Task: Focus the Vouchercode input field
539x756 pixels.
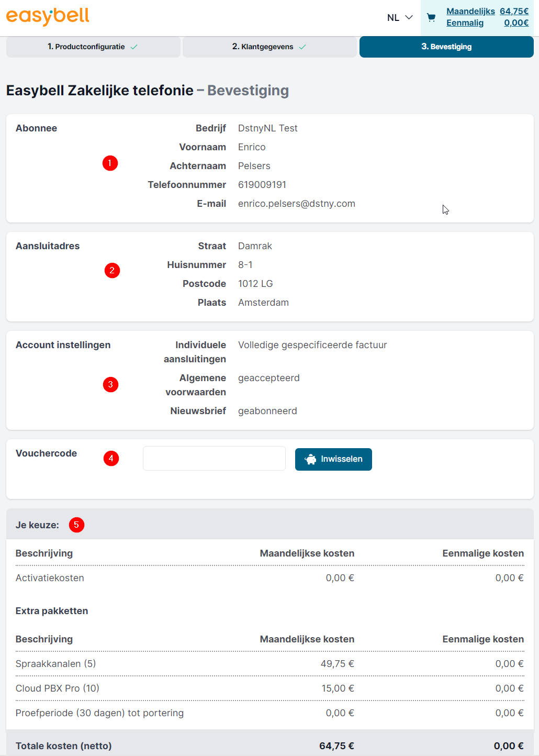Action: click(214, 459)
